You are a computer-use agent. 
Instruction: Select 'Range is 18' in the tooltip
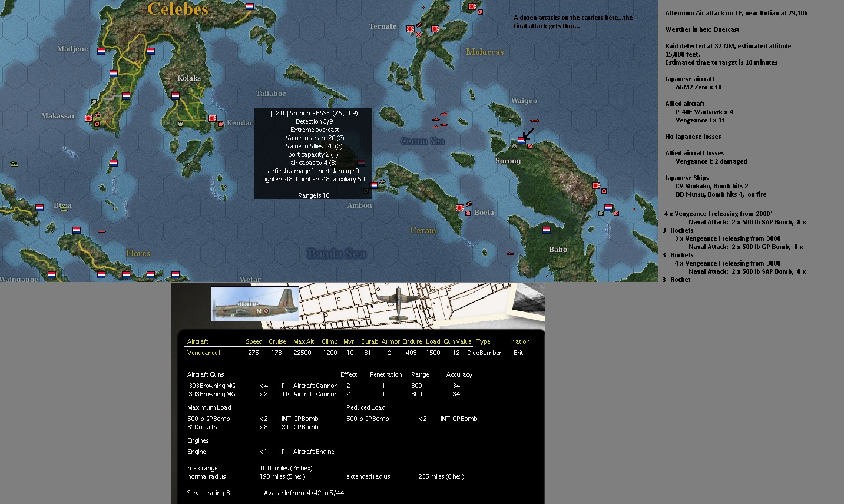pos(313,195)
